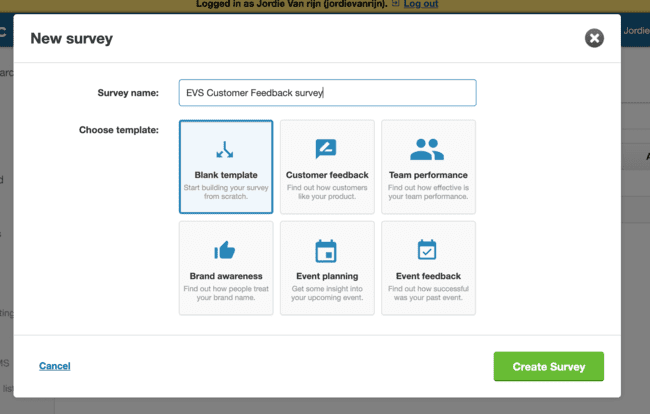
Task: Click the Brand awareness thumbs-up icon
Action: [225, 250]
